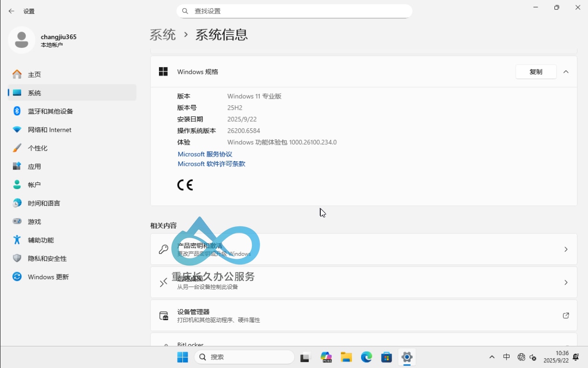Image resolution: width=588 pixels, height=368 pixels.
Task: Open Microsoft 软件许可条款 link
Action: coord(211,164)
